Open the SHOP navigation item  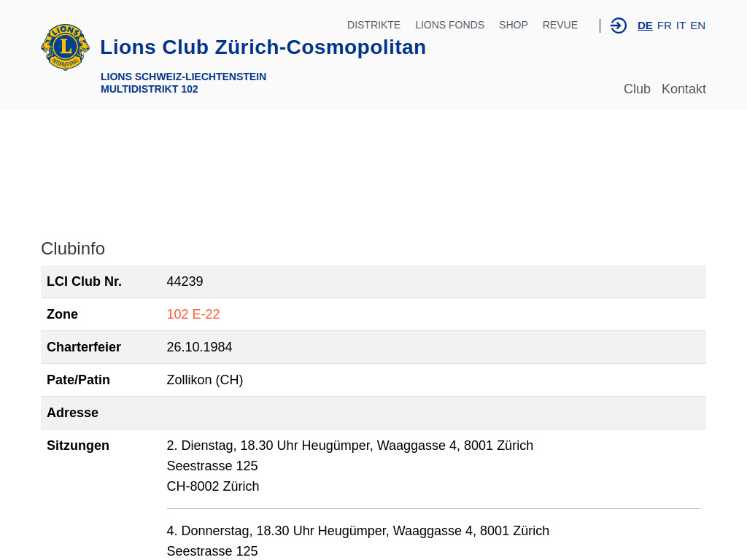[x=513, y=25]
